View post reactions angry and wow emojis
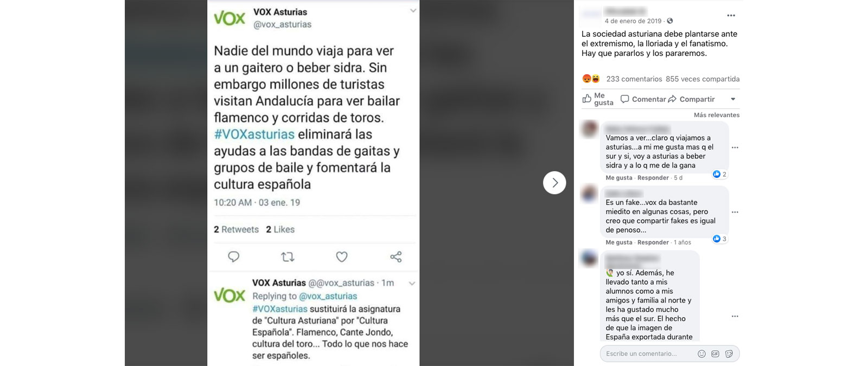 (x=591, y=79)
